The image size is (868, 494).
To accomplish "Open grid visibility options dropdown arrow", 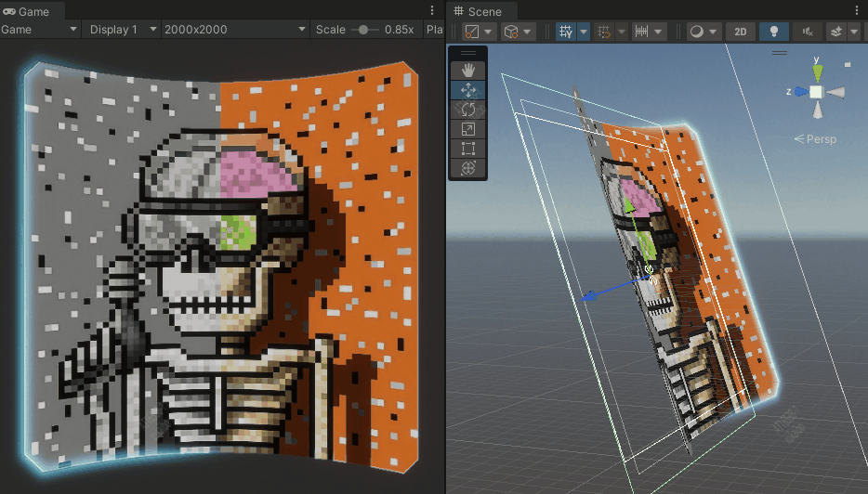I will point(584,32).
